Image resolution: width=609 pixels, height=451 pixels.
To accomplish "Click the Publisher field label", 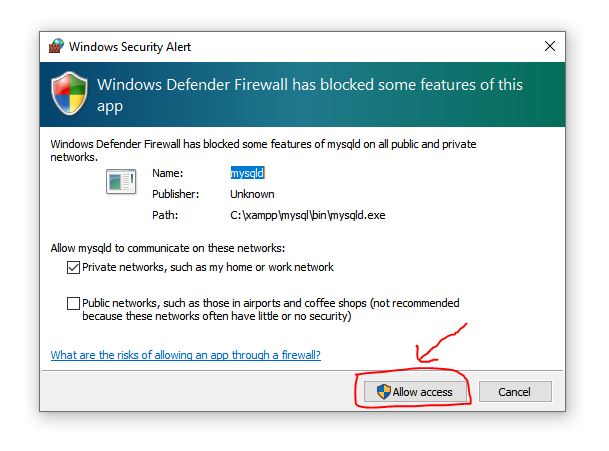I will [176, 194].
